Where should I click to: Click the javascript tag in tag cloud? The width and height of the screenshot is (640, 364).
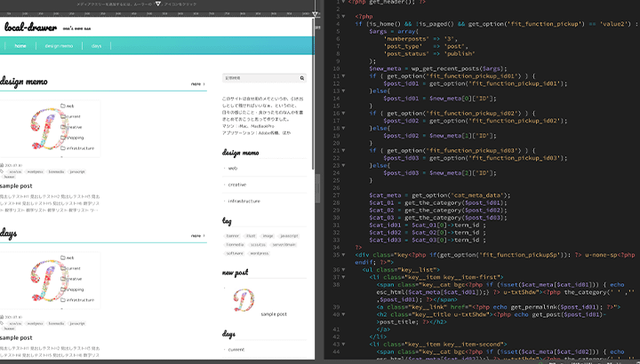pos(290,235)
